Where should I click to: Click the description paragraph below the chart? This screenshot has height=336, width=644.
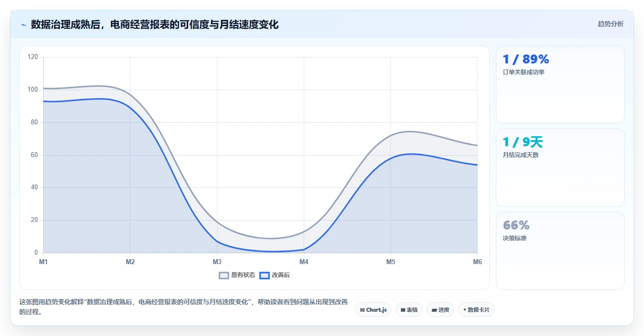coord(183,307)
